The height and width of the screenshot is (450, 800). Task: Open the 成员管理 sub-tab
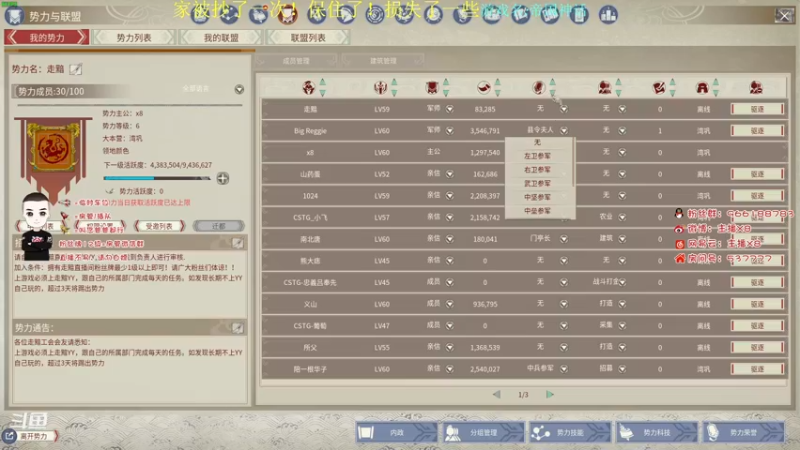point(296,61)
